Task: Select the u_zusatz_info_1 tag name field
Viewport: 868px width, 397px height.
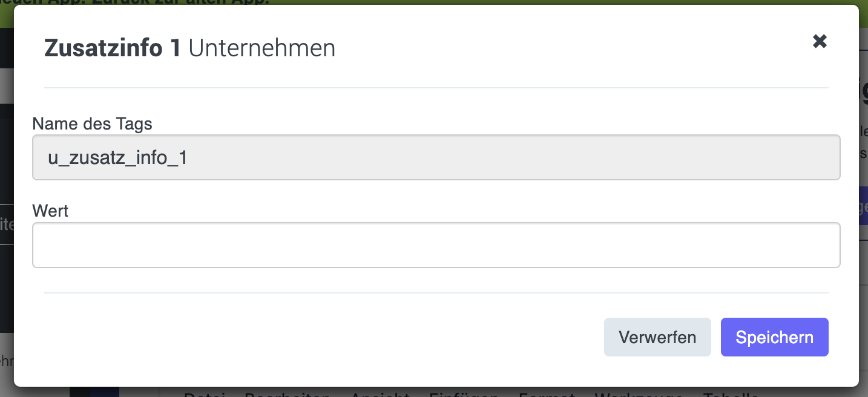Action: tap(436, 157)
